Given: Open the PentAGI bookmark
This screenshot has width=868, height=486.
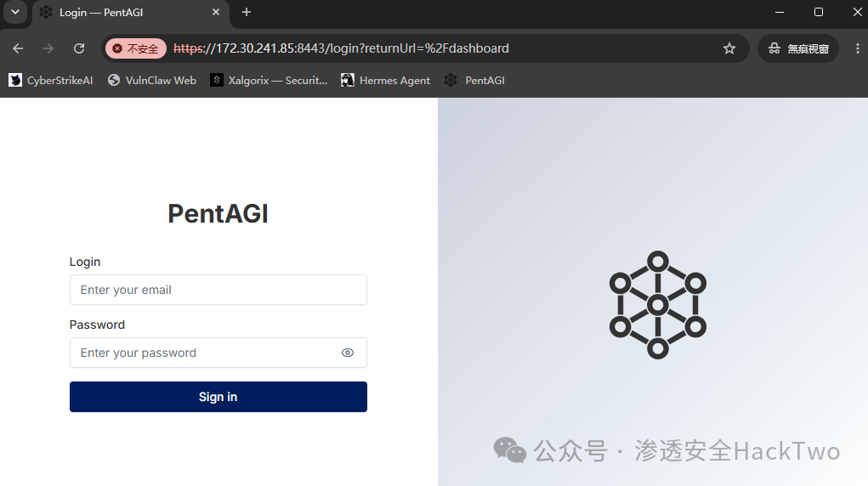Looking at the screenshot, I should tap(475, 80).
